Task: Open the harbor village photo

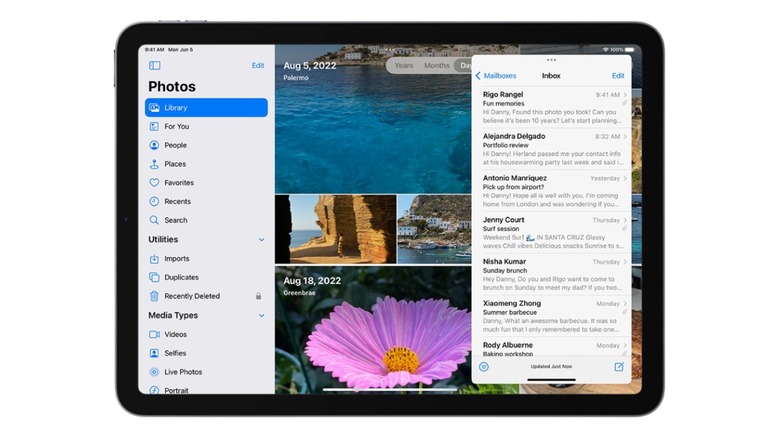Action: [x=434, y=229]
